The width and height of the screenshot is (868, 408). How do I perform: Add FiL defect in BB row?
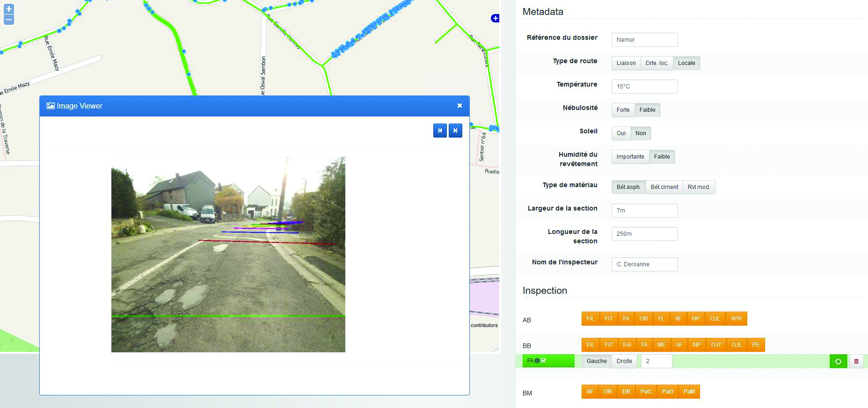pyautogui.click(x=591, y=345)
